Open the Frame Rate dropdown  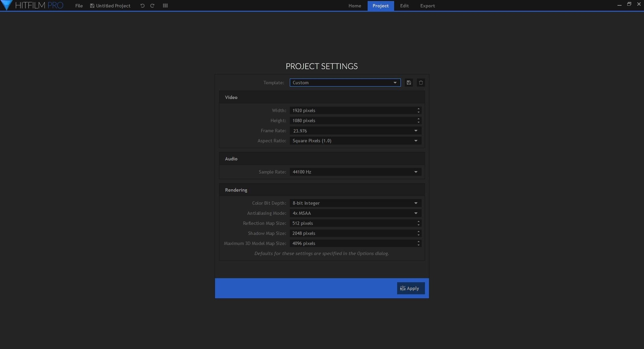pos(356,131)
